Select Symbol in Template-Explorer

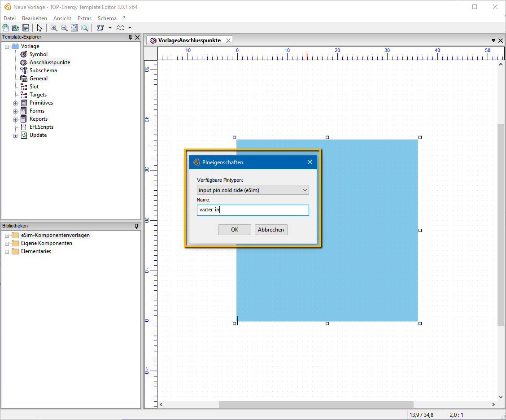(39, 54)
